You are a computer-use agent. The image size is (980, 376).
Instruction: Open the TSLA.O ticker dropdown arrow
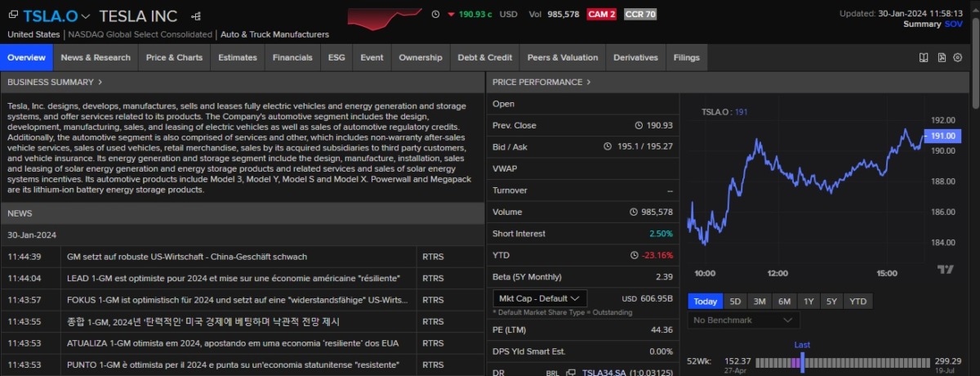pos(87,16)
